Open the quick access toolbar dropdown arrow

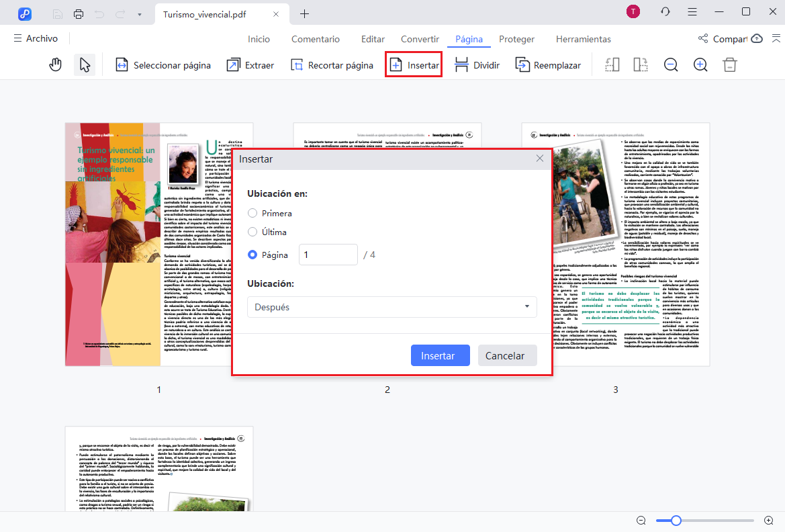(139, 13)
